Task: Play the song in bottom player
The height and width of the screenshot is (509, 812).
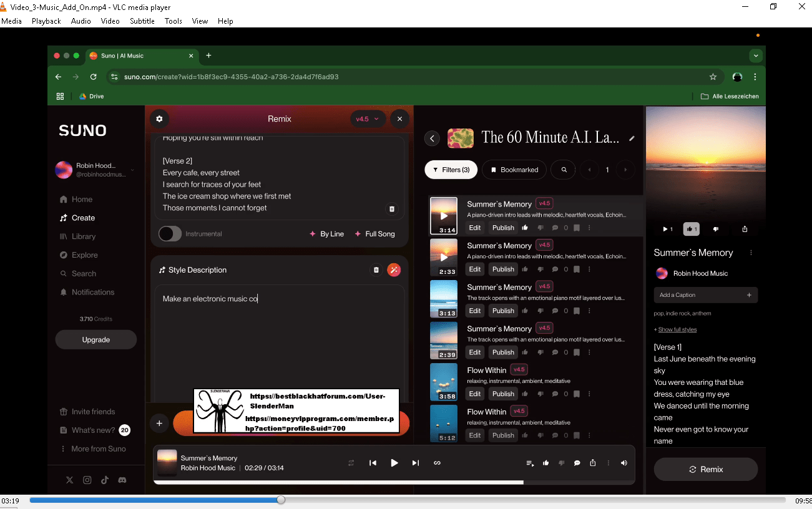Action: pyautogui.click(x=394, y=463)
